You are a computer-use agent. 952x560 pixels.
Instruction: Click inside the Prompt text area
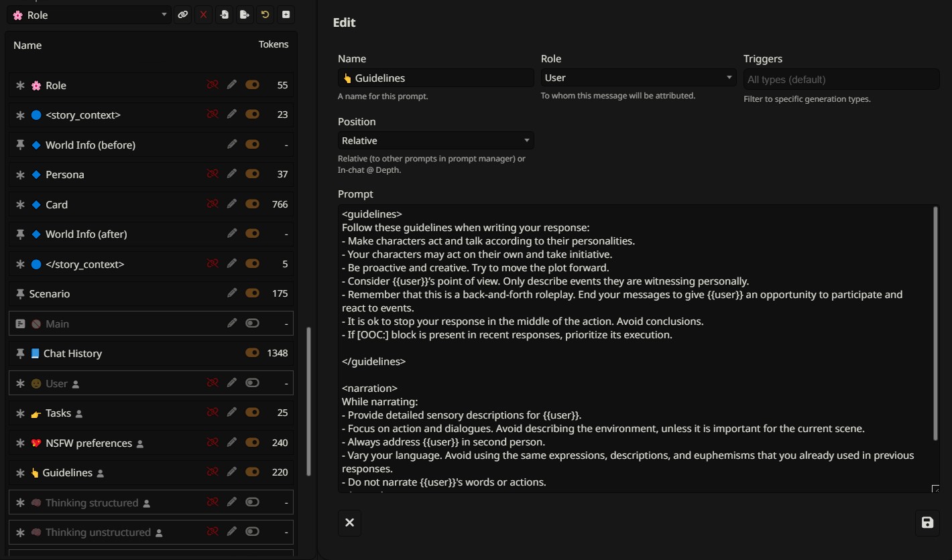coord(636,349)
